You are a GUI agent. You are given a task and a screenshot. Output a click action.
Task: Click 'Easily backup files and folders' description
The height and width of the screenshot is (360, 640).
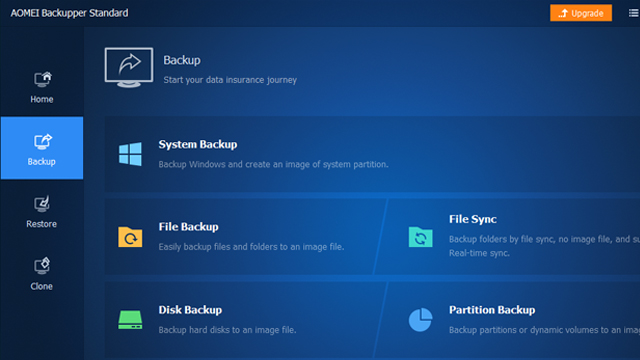click(x=251, y=247)
